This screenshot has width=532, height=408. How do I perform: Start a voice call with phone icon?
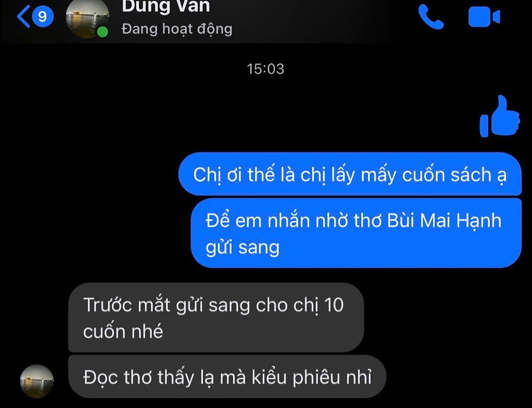click(431, 17)
